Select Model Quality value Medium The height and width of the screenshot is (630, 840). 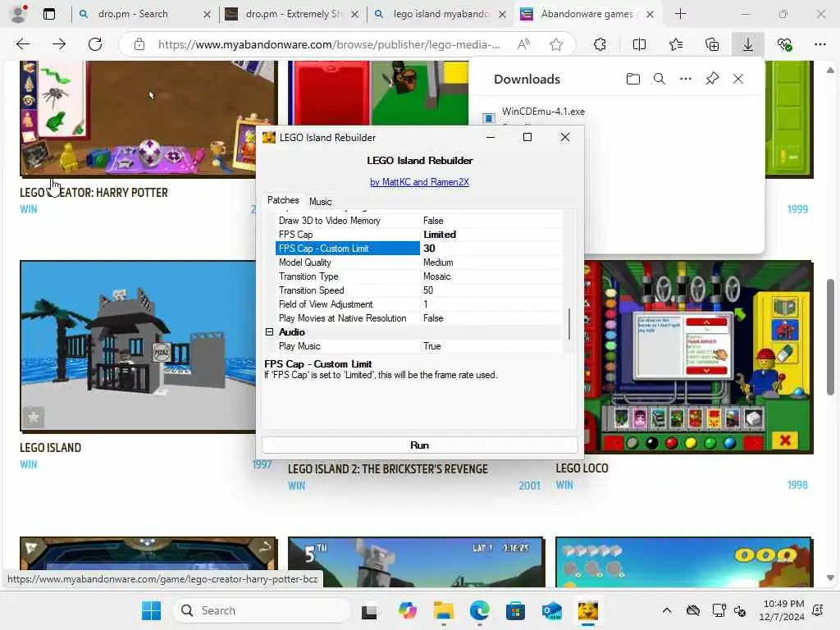(492, 262)
